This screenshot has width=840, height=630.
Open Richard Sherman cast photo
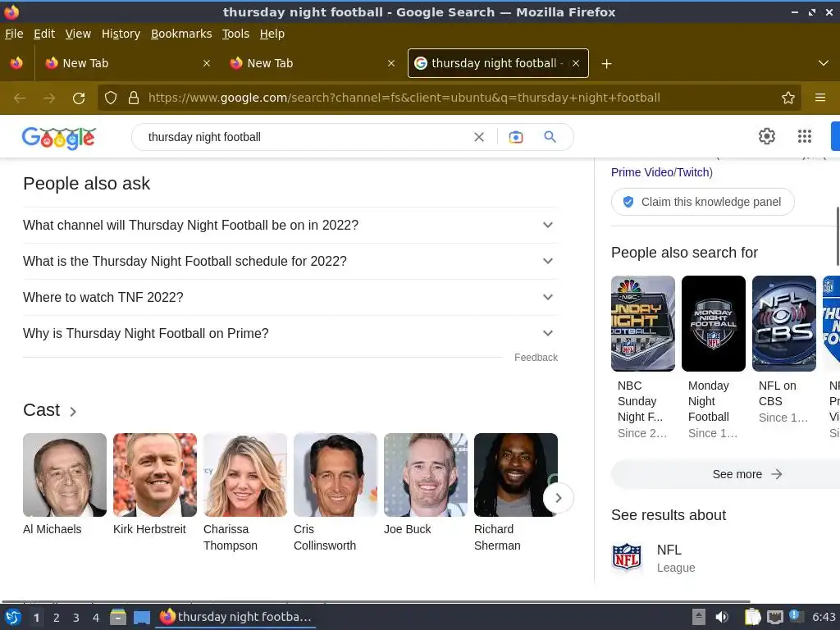516,475
